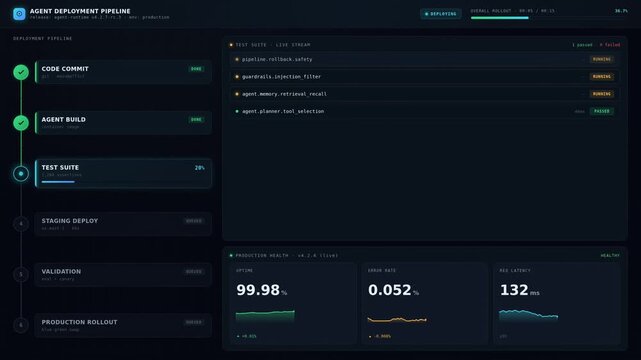Click the Production Rollout step number circle

[x=21, y=325]
